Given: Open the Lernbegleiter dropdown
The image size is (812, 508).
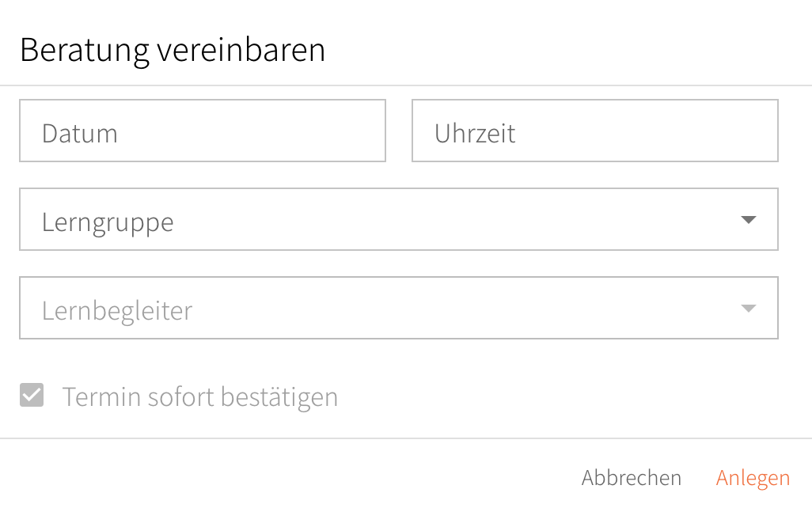Looking at the screenshot, I should click(x=398, y=308).
